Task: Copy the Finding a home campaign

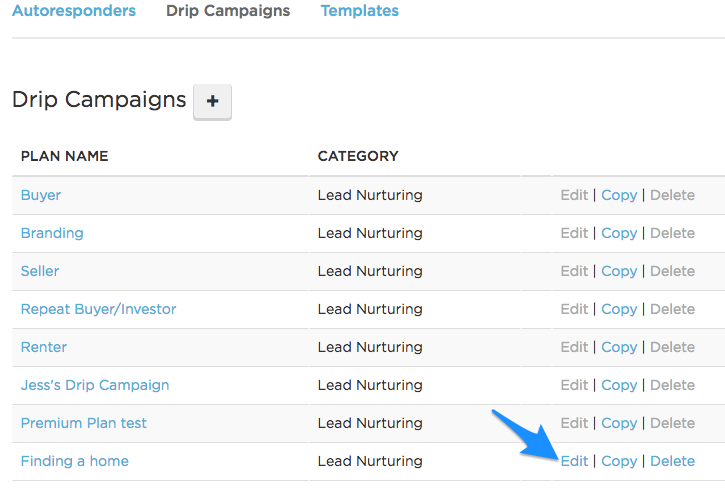Action: pyautogui.click(x=619, y=461)
